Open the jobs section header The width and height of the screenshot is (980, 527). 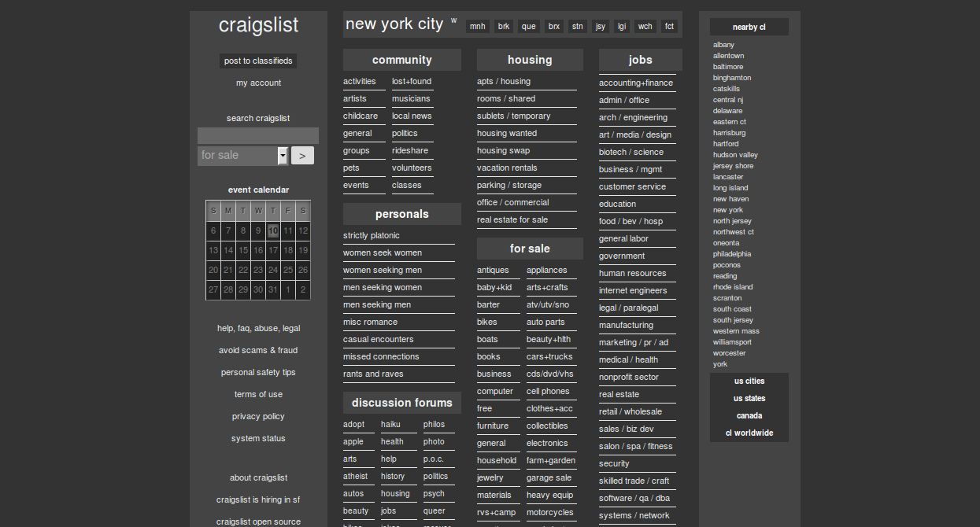click(641, 60)
